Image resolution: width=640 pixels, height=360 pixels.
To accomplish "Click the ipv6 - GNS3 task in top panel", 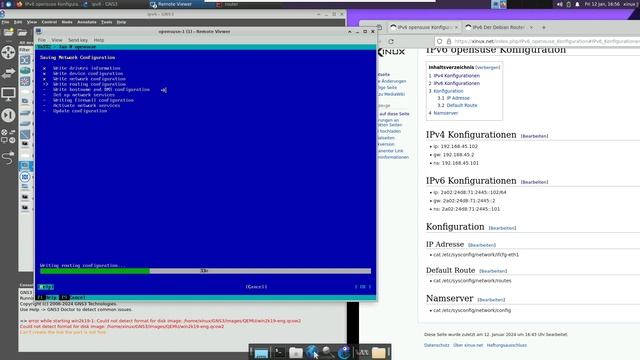I will point(104,4).
